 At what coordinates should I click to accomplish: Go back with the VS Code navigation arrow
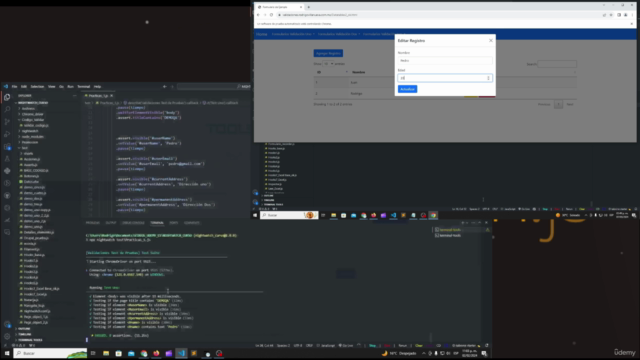tap(164, 87)
